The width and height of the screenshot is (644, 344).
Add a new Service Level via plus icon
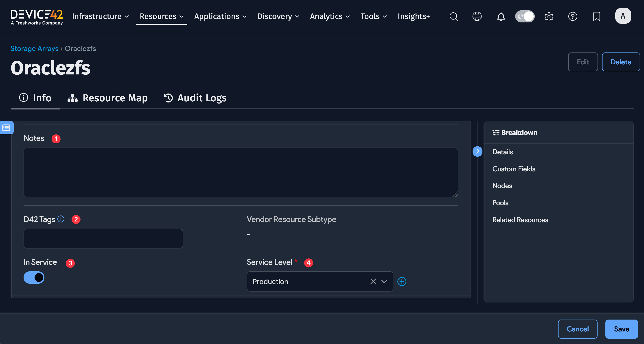(x=402, y=281)
